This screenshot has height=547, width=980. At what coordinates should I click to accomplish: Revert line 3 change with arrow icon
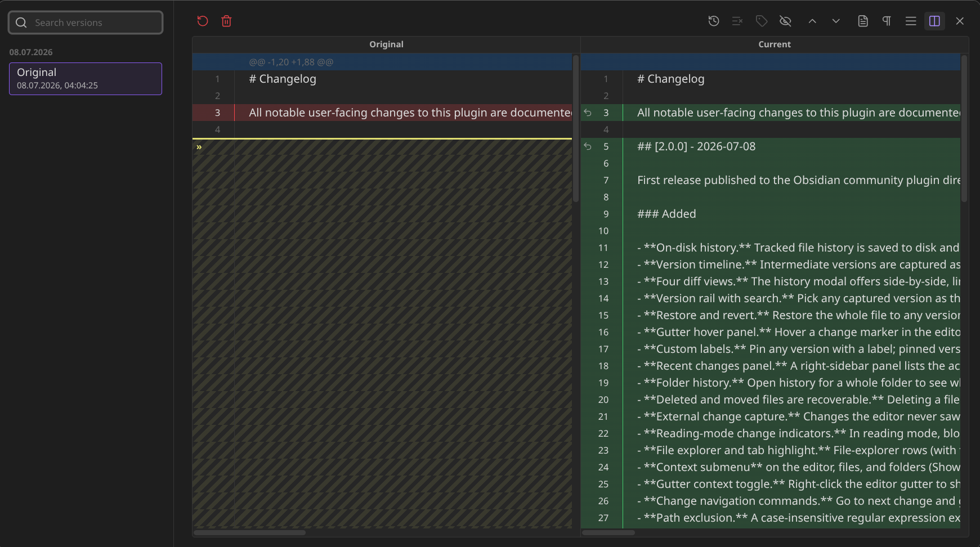tap(588, 113)
